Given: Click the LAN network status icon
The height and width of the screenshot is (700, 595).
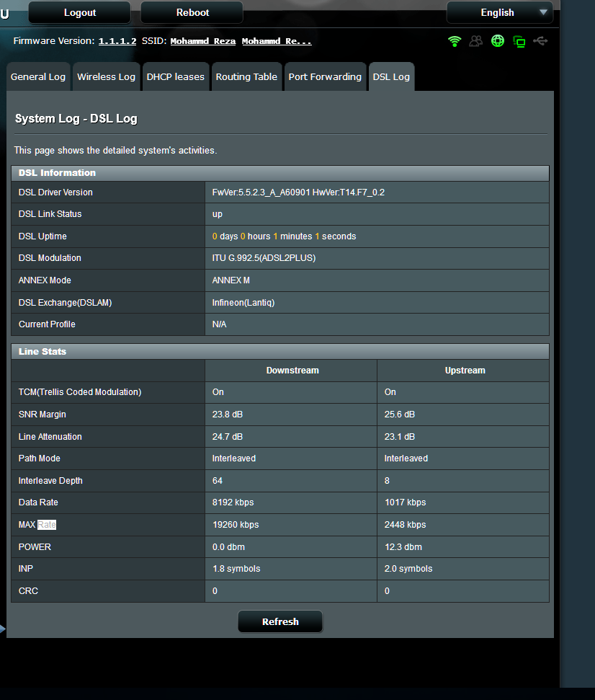Looking at the screenshot, I should [519, 42].
